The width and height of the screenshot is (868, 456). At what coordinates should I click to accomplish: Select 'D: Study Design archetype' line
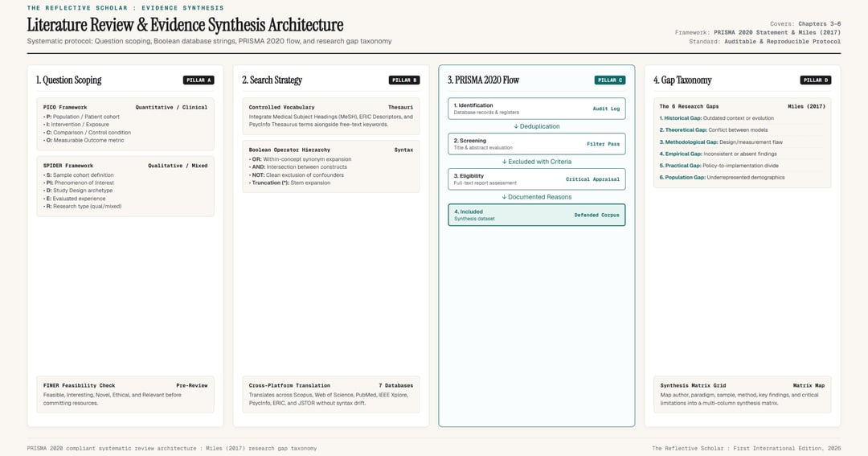coord(78,191)
